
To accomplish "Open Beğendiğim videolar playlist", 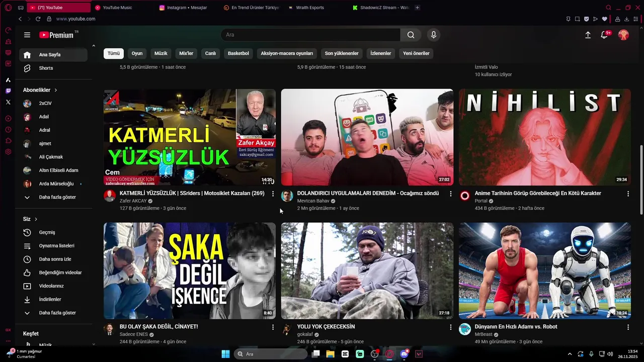I will pos(54,273).
